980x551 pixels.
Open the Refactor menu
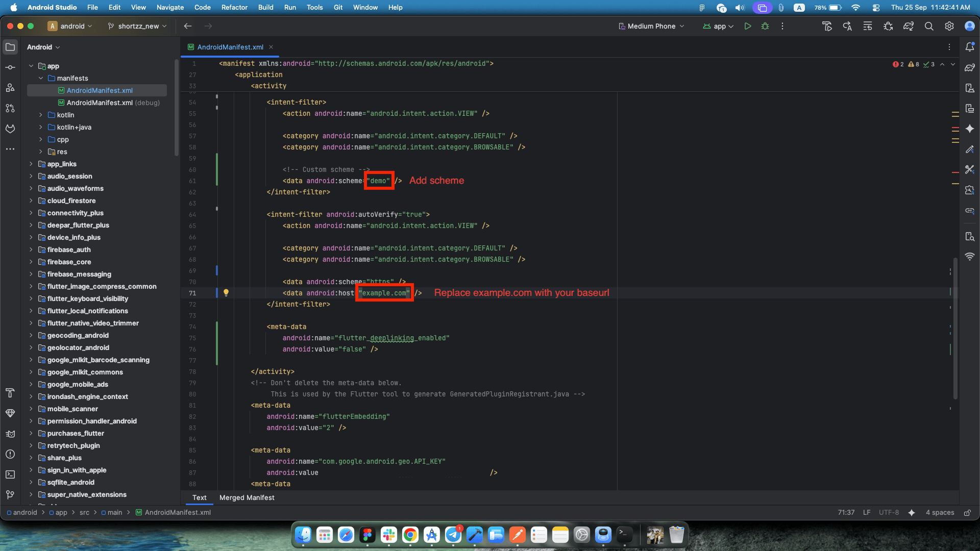pyautogui.click(x=234, y=8)
